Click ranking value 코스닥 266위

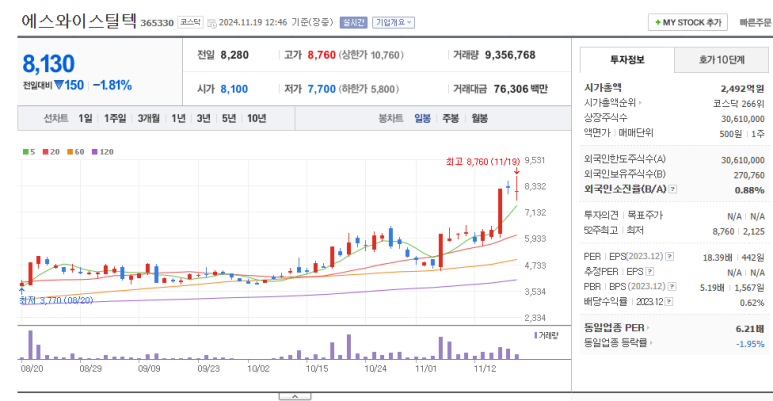(738, 104)
